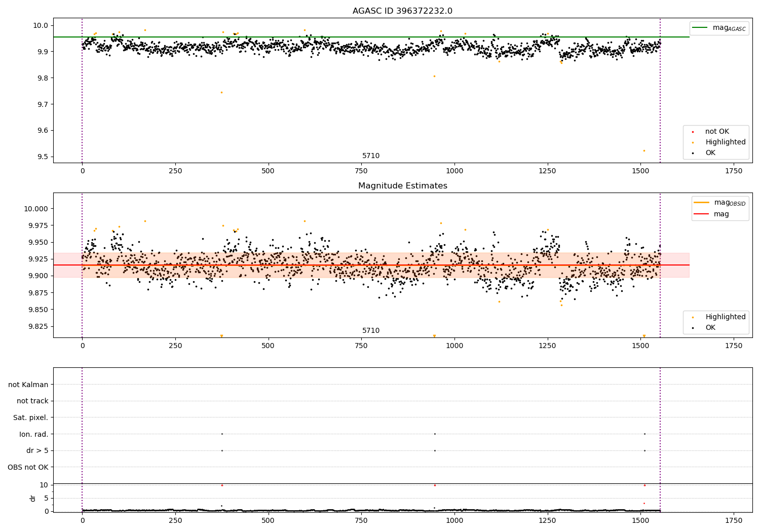Click the 'dr > 5' axis label
The height and width of the screenshot is (532, 760).
tap(37, 450)
